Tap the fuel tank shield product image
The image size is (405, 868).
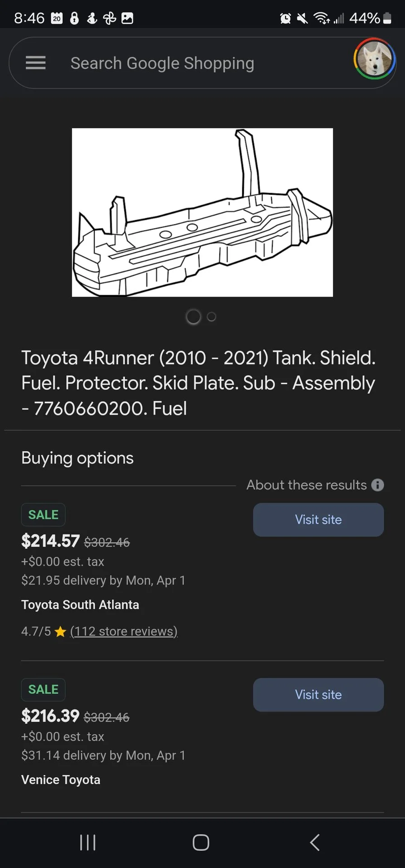coord(202,212)
